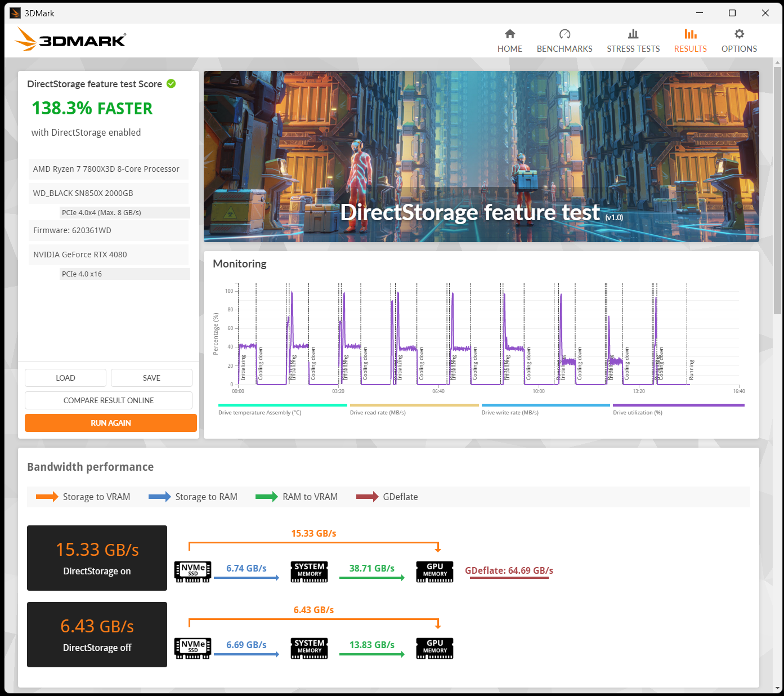Click NVMe SSD icon in DirectStorage off row
This screenshot has height=696, width=784.
(x=193, y=648)
